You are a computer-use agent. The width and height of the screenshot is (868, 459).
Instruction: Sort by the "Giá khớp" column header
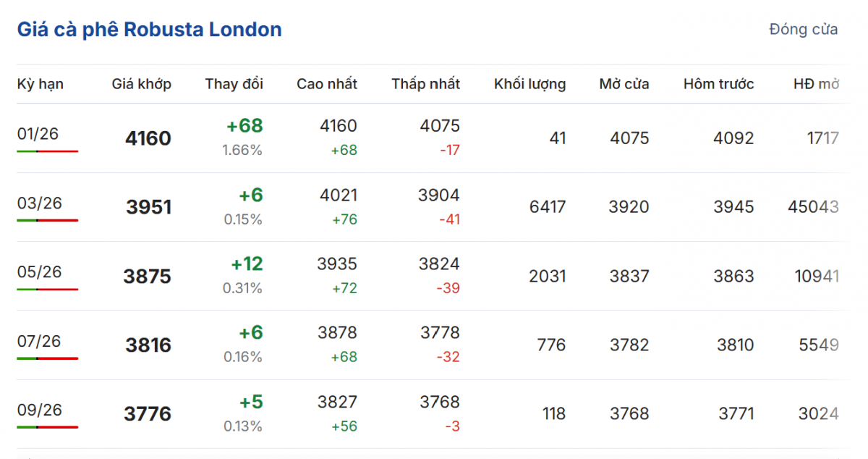point(141,84)
